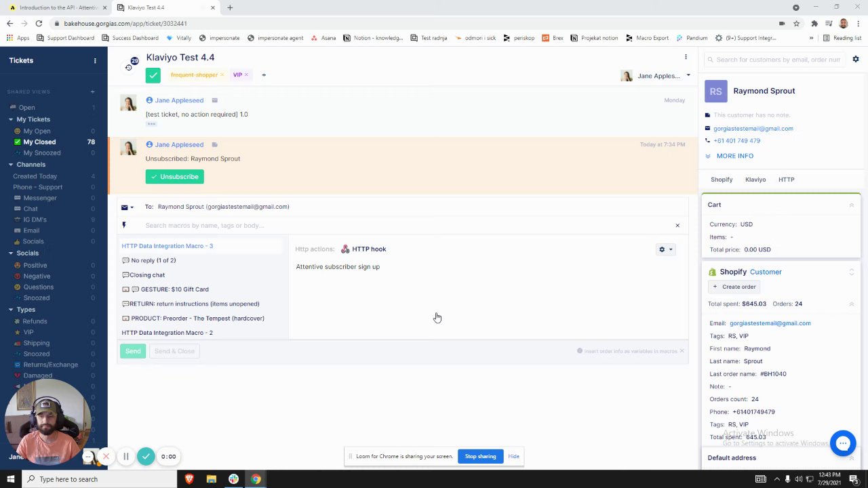
Task: Open Support Dashboard bookmark
Action: click(x=65, y=38)
